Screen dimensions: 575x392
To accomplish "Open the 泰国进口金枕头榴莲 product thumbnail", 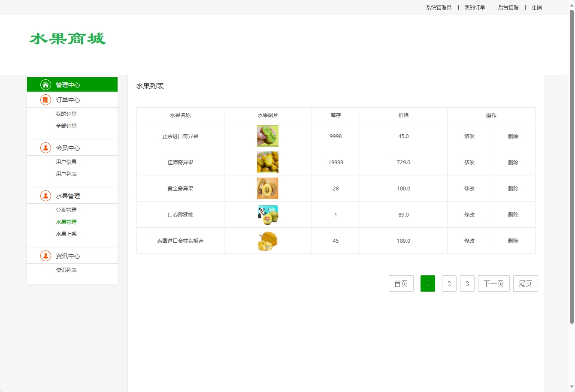I will (x=268, y=241).
